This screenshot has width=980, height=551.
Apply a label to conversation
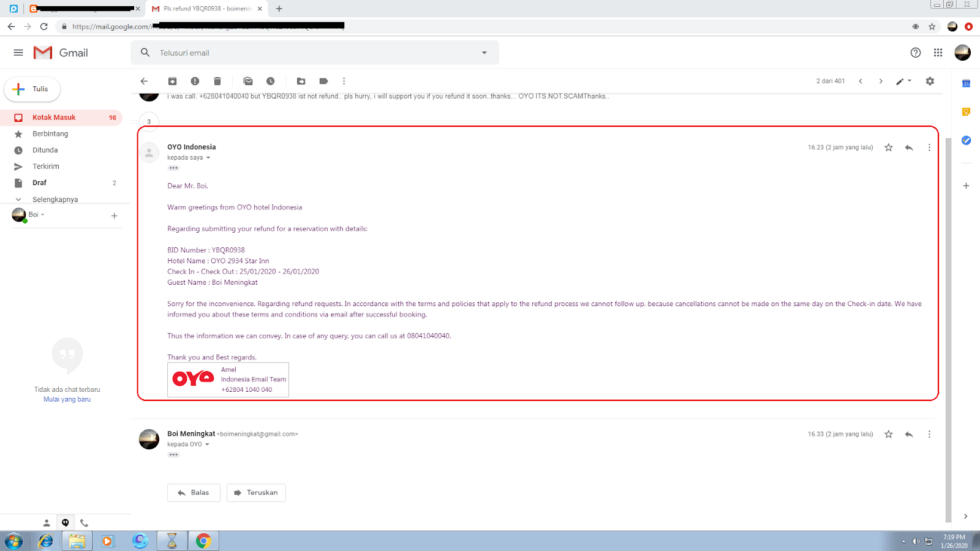point(323,81)
